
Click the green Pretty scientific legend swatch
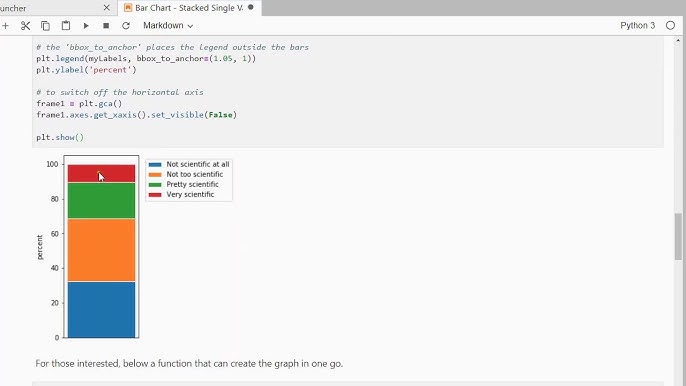pyautogui.click(x=155, y=185)
